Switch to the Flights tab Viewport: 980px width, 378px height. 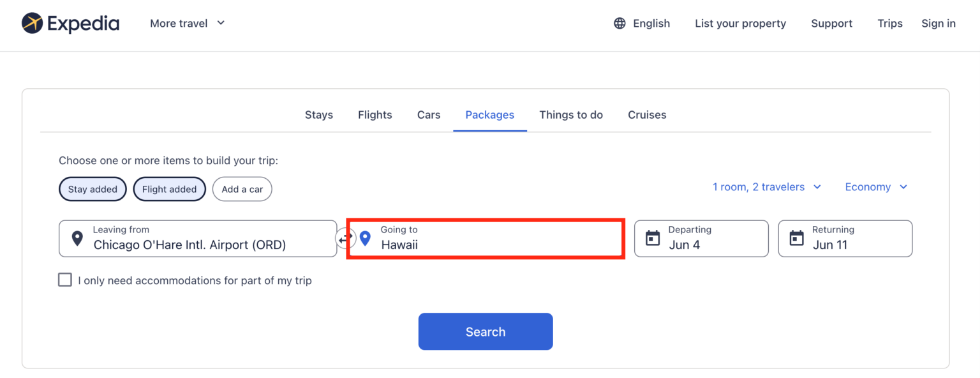[x=375, y=115]
